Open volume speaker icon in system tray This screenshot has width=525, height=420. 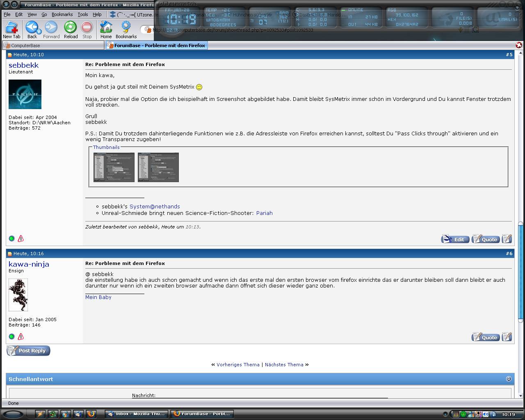coord(485,414)
